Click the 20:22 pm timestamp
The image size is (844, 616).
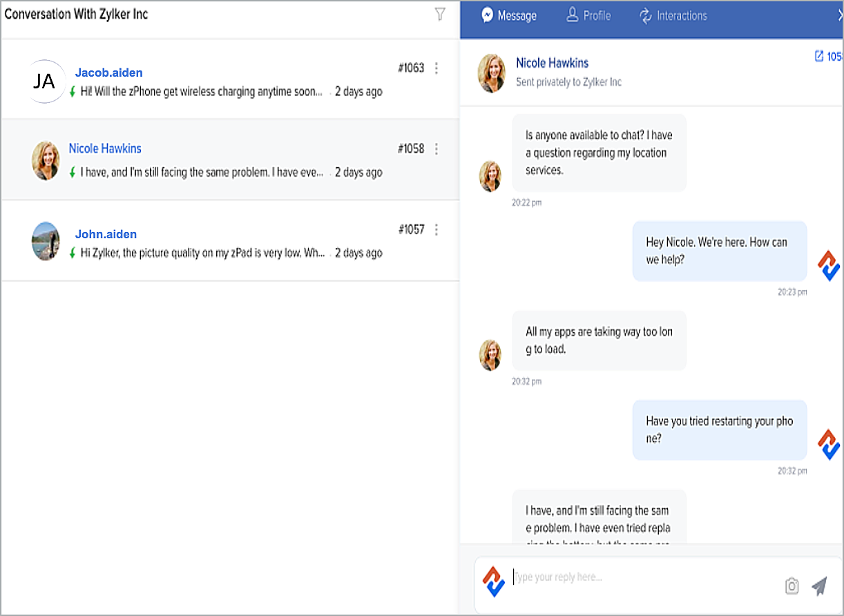(527, 202)
